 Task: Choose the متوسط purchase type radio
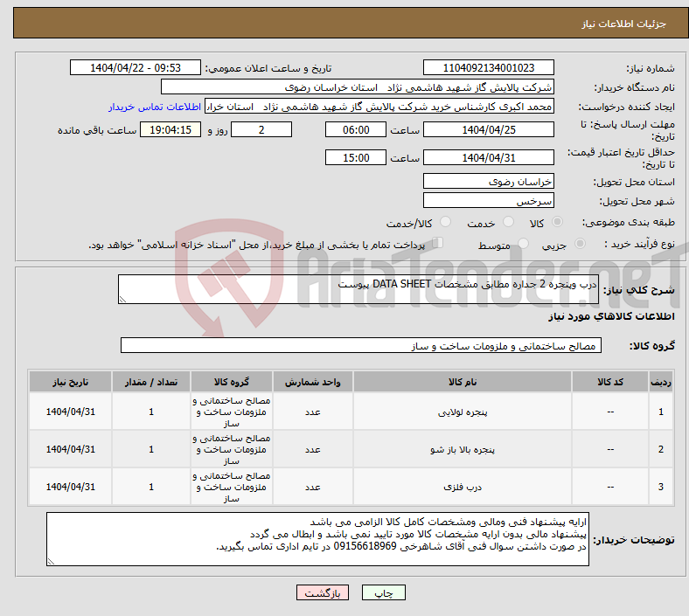pos(523,243)
